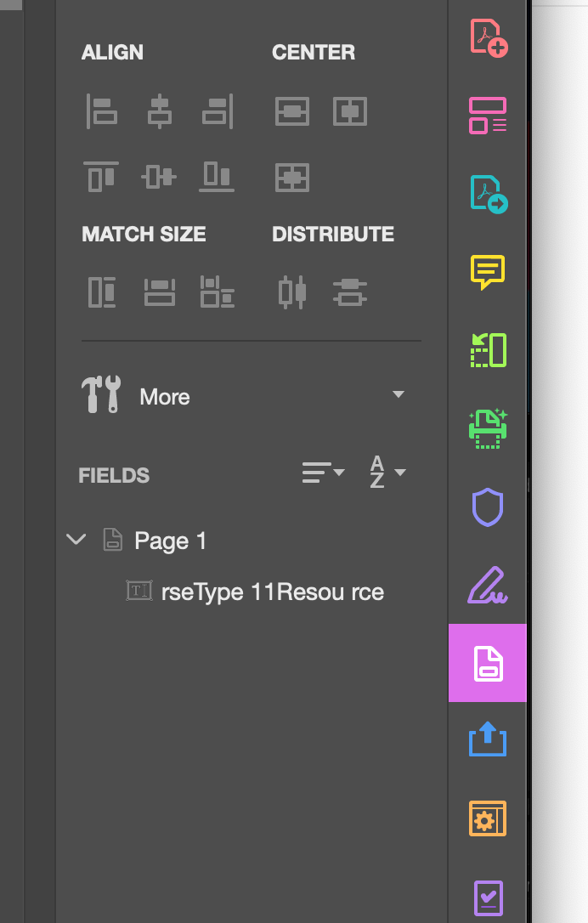
Task: Open the field sorting order dropdown
Action: coord(323,472)
